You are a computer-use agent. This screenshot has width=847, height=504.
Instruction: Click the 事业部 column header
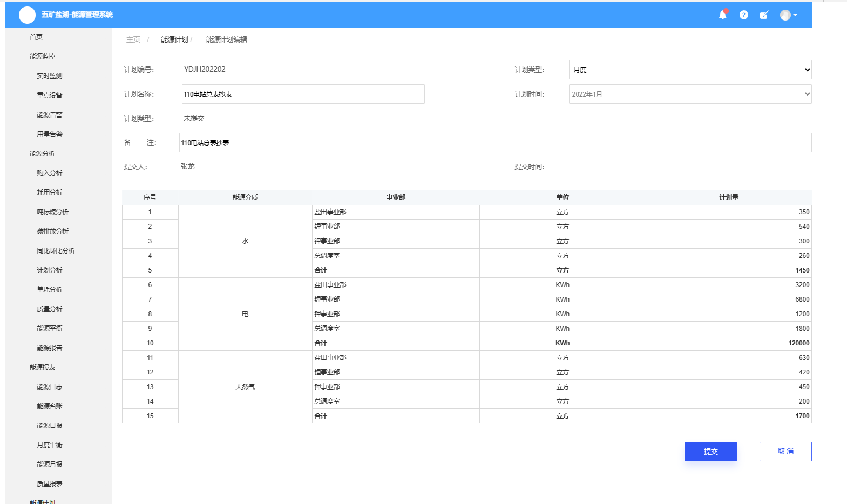tap(396, 197)
